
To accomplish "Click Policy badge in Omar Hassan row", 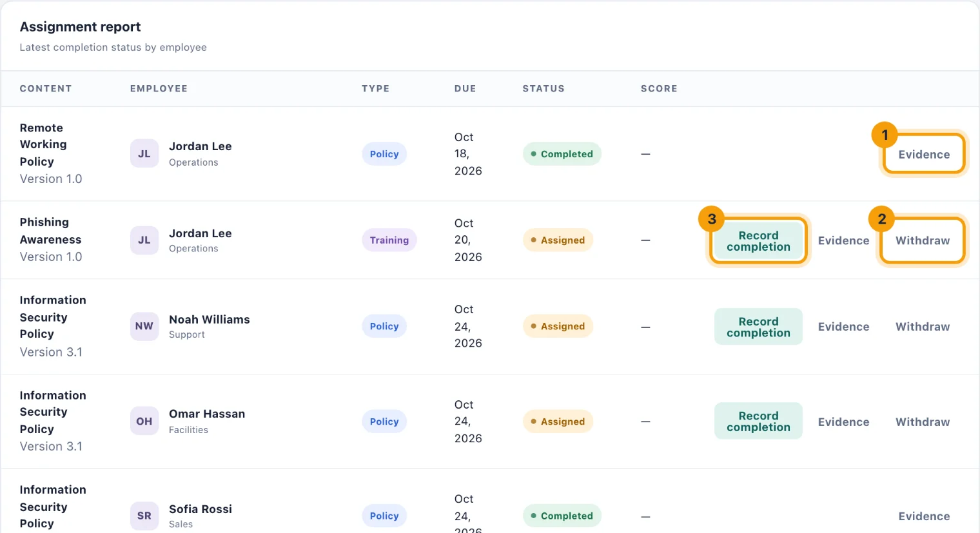I will [384, 422].
